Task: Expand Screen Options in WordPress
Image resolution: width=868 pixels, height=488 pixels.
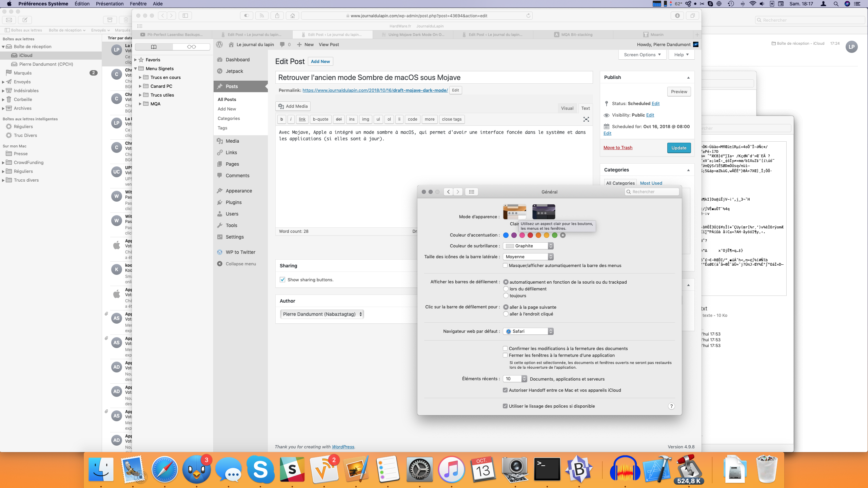Action: [642, 55]
